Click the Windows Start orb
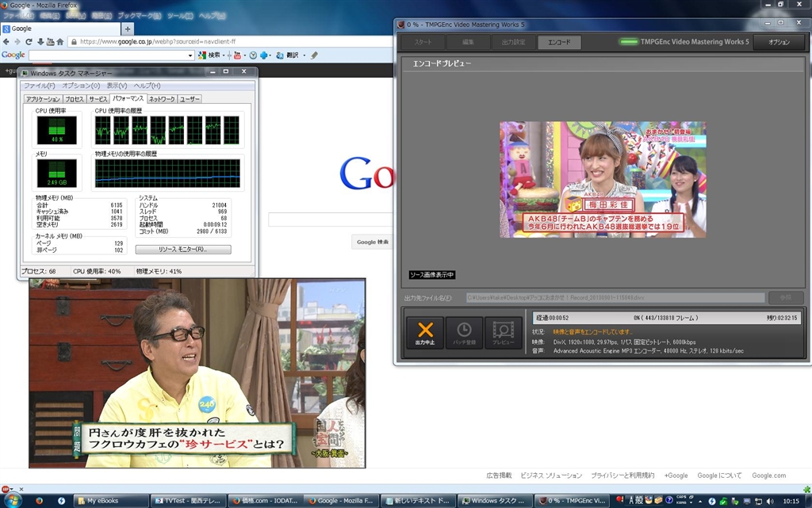This screenshot has height=508, width=812. click(x=13, y=500)
